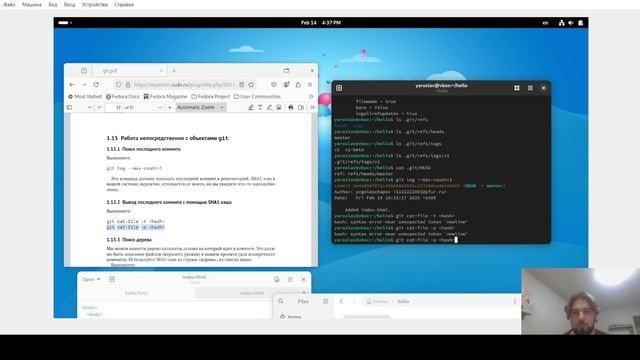Open the Activities overview pill

(65, 23)
